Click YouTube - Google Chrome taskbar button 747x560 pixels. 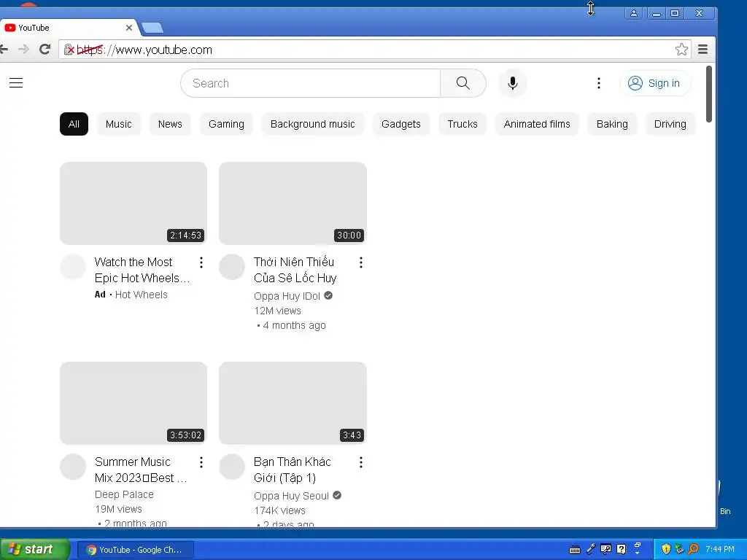(136, 550)
